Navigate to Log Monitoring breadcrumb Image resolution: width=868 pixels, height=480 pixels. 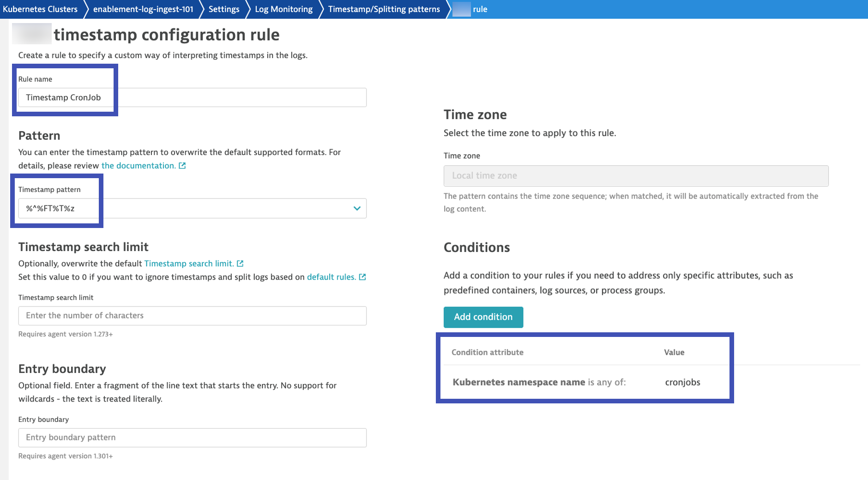click(x=283, y=9)
